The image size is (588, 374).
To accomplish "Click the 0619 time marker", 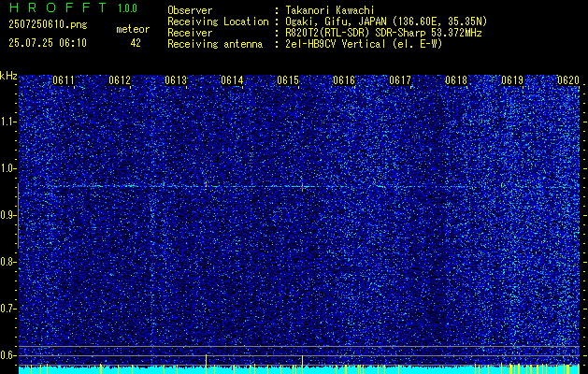I will tap(512, 80).
